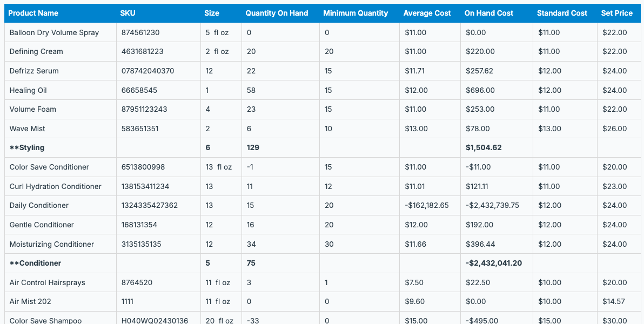The width and height of the screenshot is (644, 324).
Task: Click the On Hand Cost header
Action: 489,13
